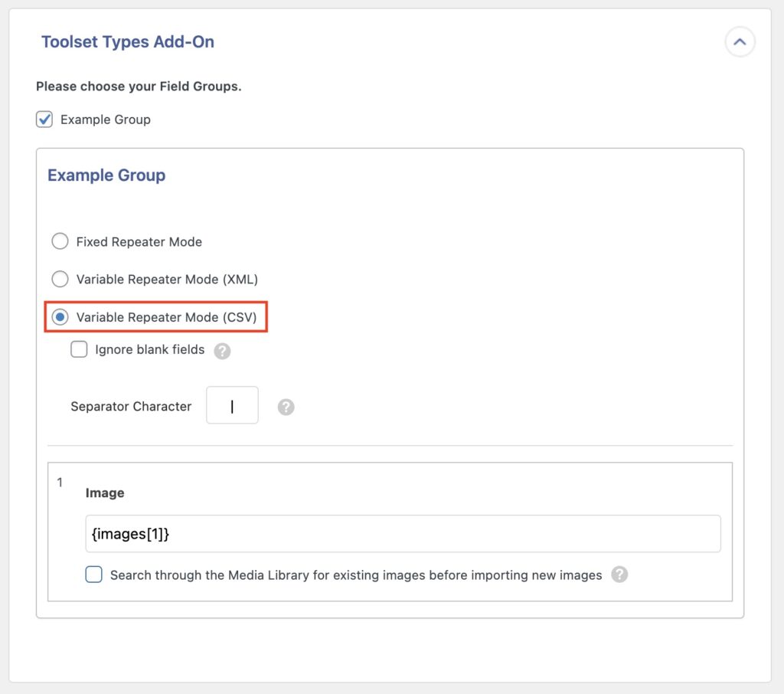The image size is (784, 694).
Task: Enable the Ignore blank fields option
Action: coord(79,349)
